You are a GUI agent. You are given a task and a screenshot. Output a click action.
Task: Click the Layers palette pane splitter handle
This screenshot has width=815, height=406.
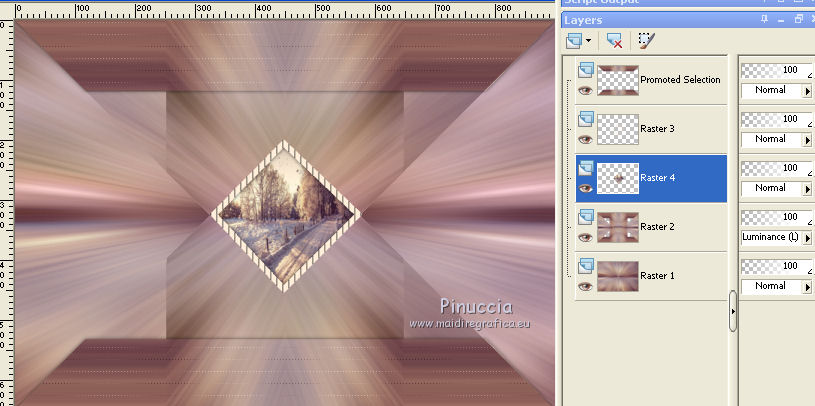point(733,311)
